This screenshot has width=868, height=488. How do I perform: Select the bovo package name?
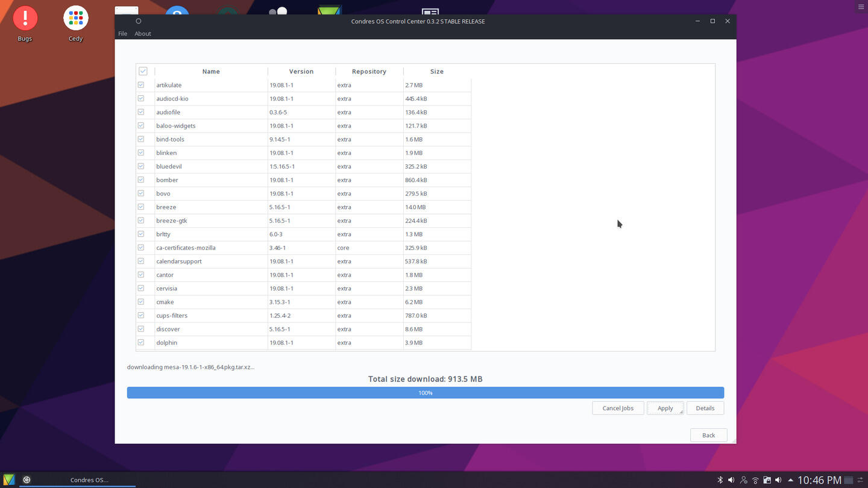163,193
